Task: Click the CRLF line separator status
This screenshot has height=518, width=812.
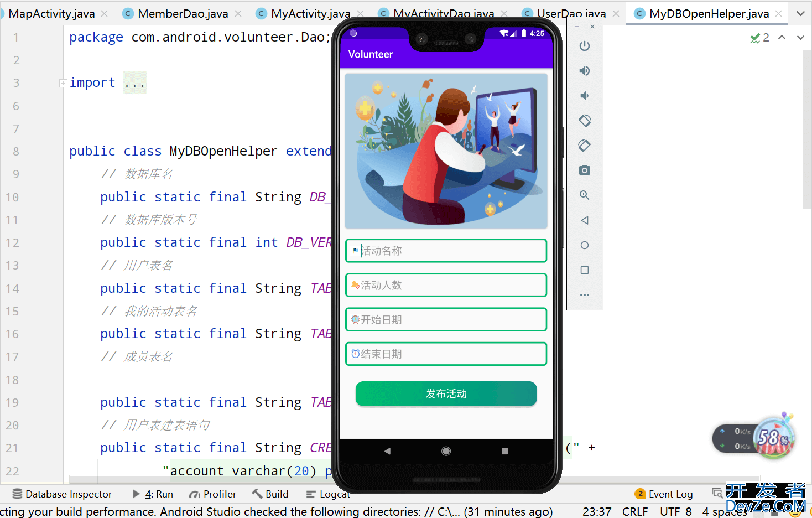Action: (635, 511)
